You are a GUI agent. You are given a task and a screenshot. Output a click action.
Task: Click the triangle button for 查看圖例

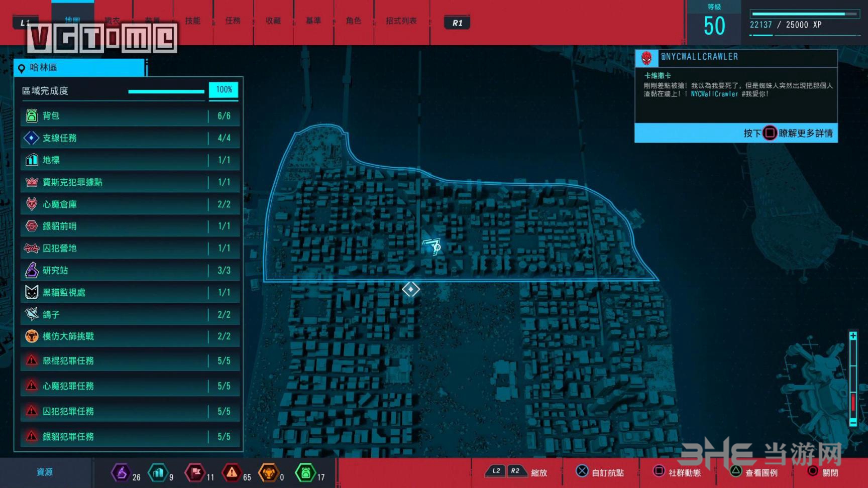pos(736,471)
